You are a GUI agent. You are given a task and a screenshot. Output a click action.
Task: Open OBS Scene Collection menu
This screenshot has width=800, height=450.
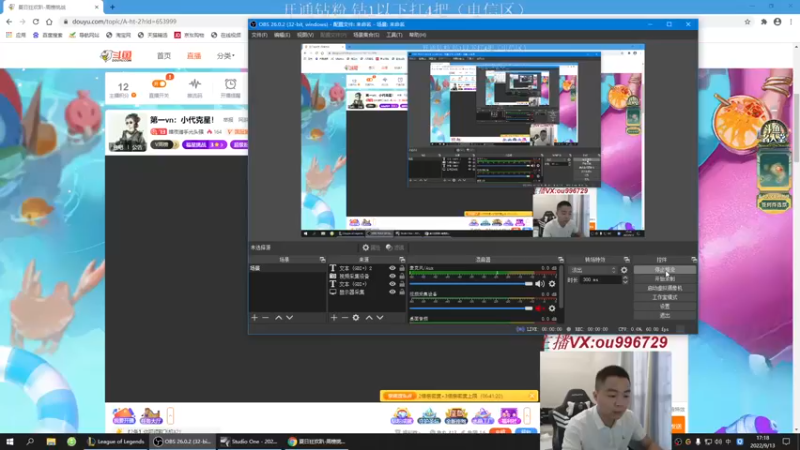pos(366,35)
